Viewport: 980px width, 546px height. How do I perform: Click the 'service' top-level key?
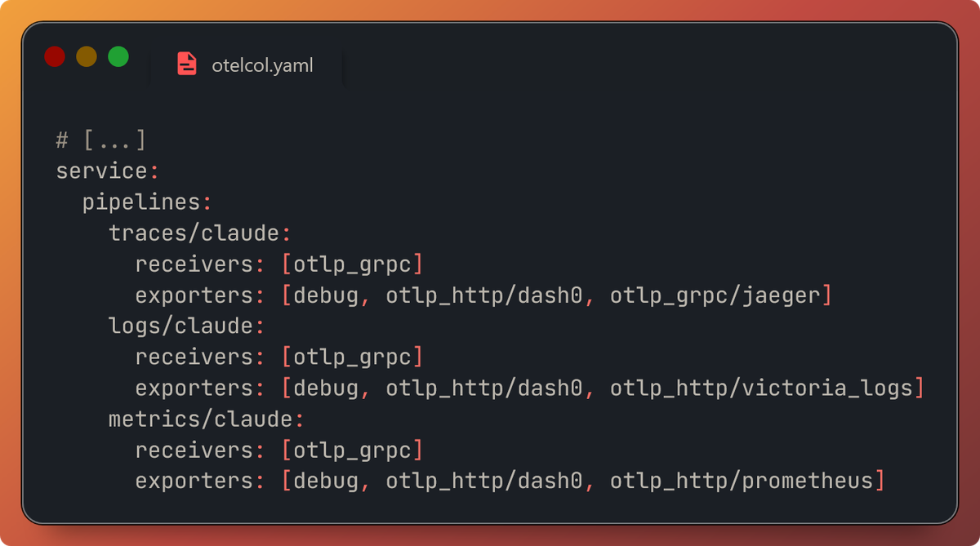pos(102,171)
